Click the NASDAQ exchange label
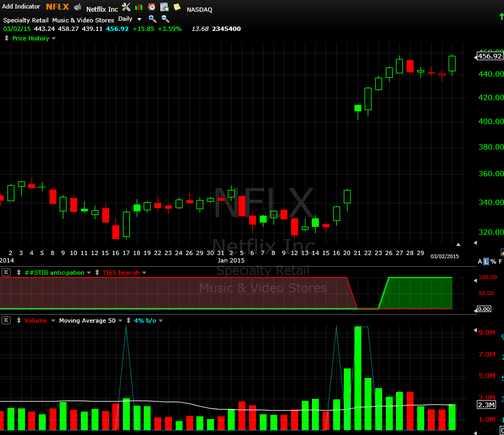 (x=199, y=10)
